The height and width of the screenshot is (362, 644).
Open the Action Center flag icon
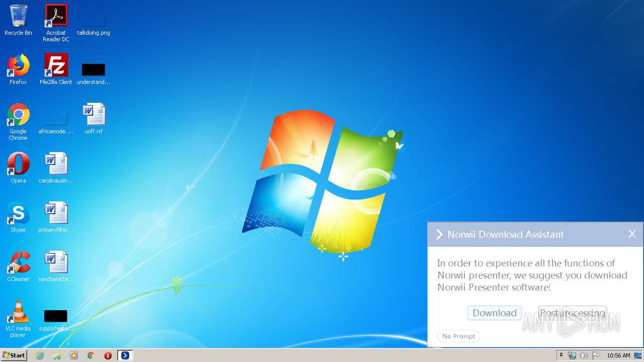pos(596,355)
